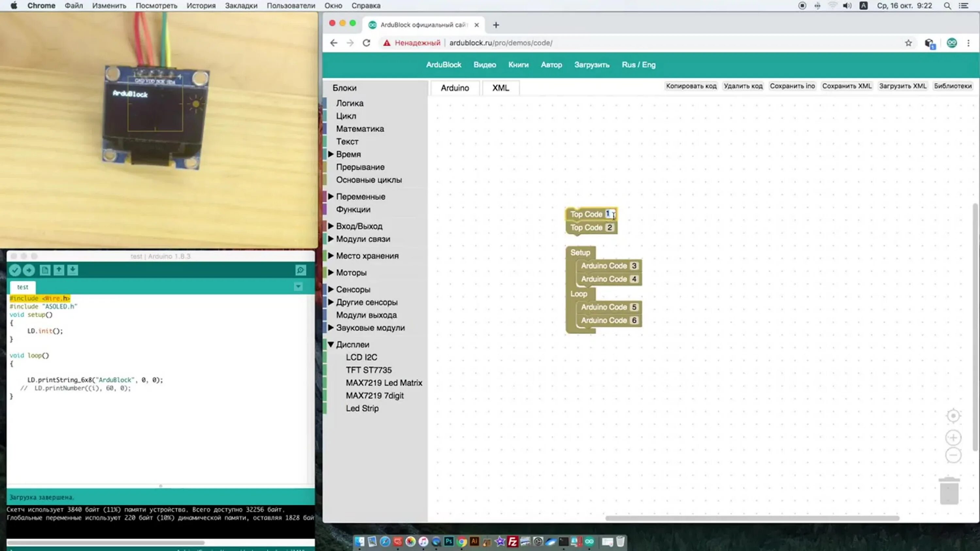Go forward in Chrome browser

pyautogui.click(x=350, y=43)
